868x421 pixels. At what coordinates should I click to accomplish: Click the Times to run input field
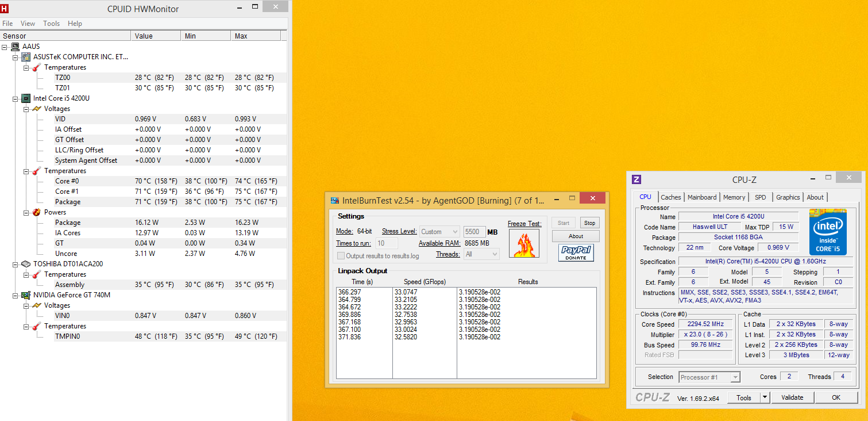[x=387, y=243]
